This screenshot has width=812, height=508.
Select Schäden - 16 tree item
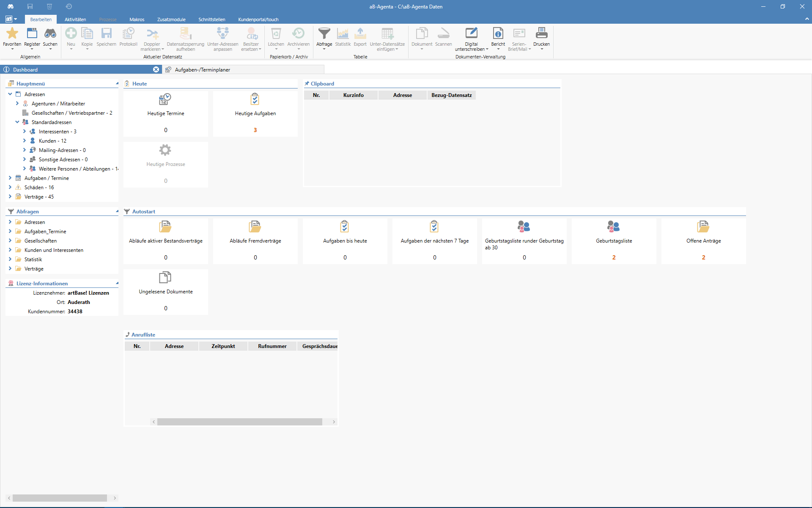coord(39,187)
